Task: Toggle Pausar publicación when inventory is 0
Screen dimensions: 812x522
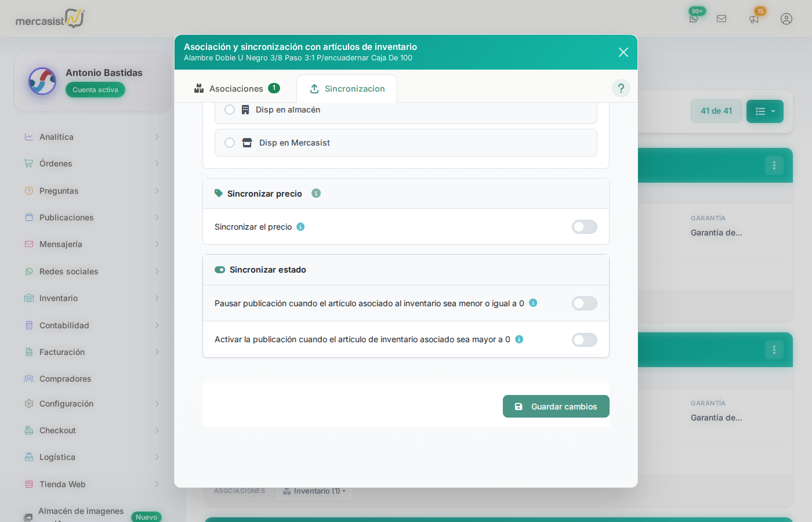Action: click(584, 303)
